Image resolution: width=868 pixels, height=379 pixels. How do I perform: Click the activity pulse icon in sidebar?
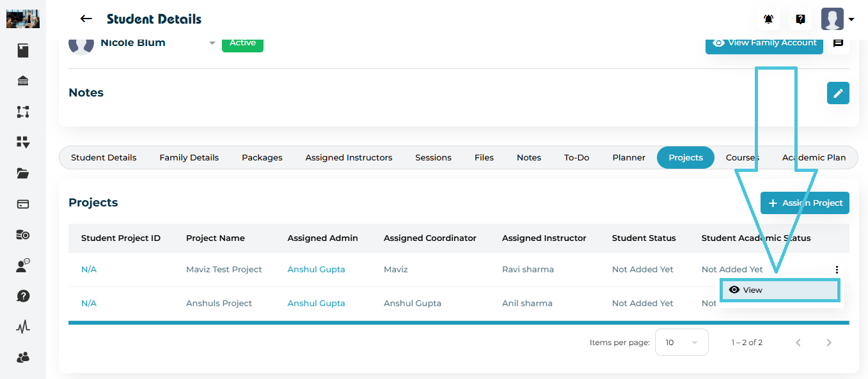[23, 327]
